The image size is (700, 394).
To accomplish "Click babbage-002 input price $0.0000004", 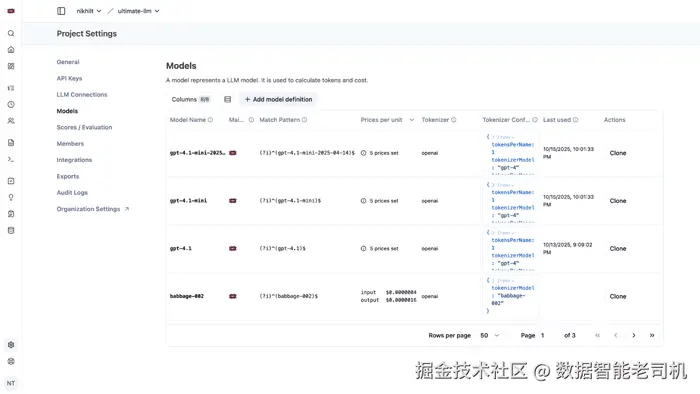I will point(401,292).
